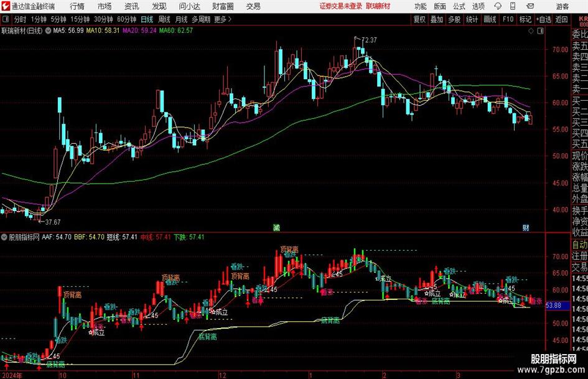The image size is (588, 379).
Task: Open the 问小达 menu
Action: [189, 6]
